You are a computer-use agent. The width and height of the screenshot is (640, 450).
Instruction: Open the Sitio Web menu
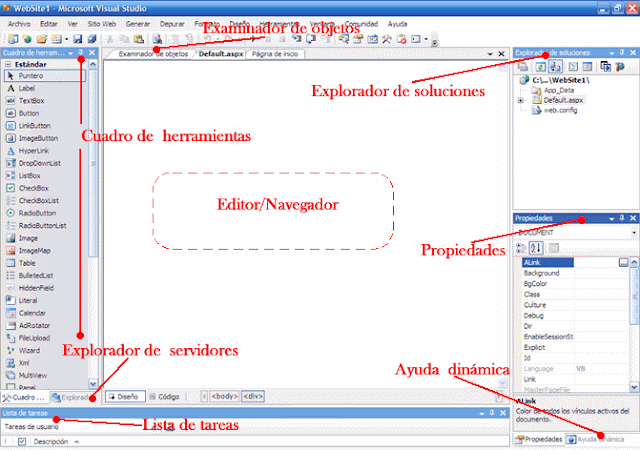point(101,24)
